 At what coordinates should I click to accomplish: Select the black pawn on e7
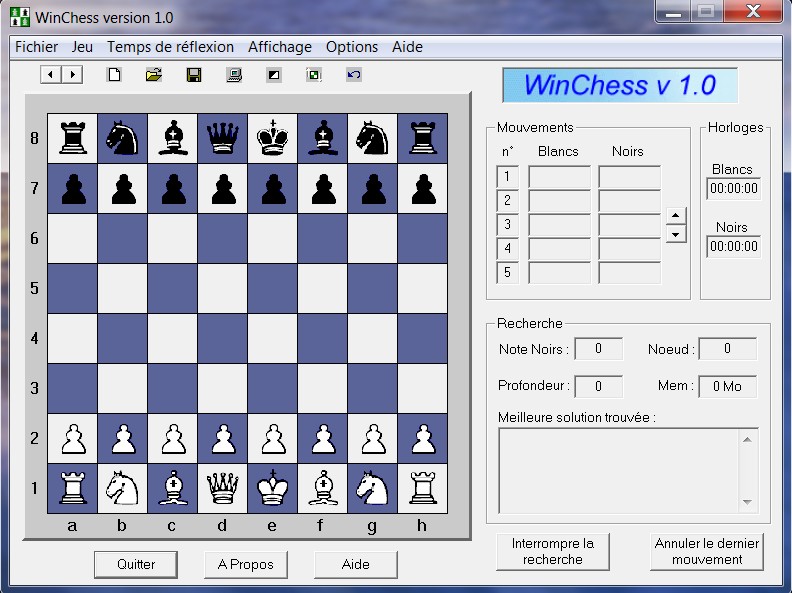(273, 188)
